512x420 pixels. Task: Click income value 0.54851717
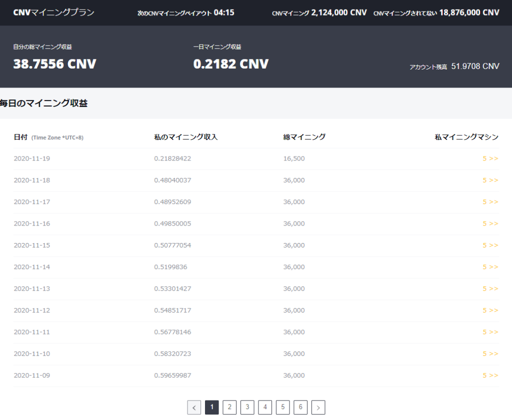172,310
